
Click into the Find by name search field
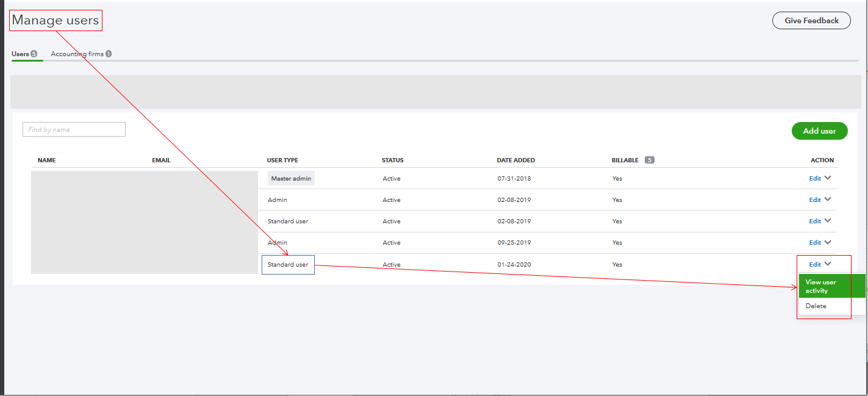(74, 129)
